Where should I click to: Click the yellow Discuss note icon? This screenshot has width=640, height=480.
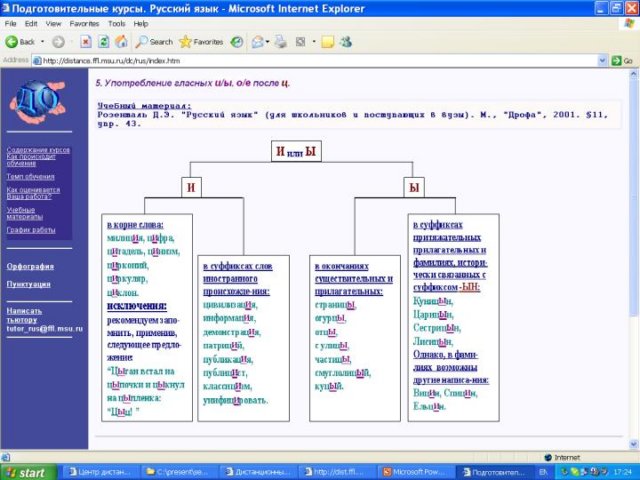pyautogui.click(x=328, y=42)
